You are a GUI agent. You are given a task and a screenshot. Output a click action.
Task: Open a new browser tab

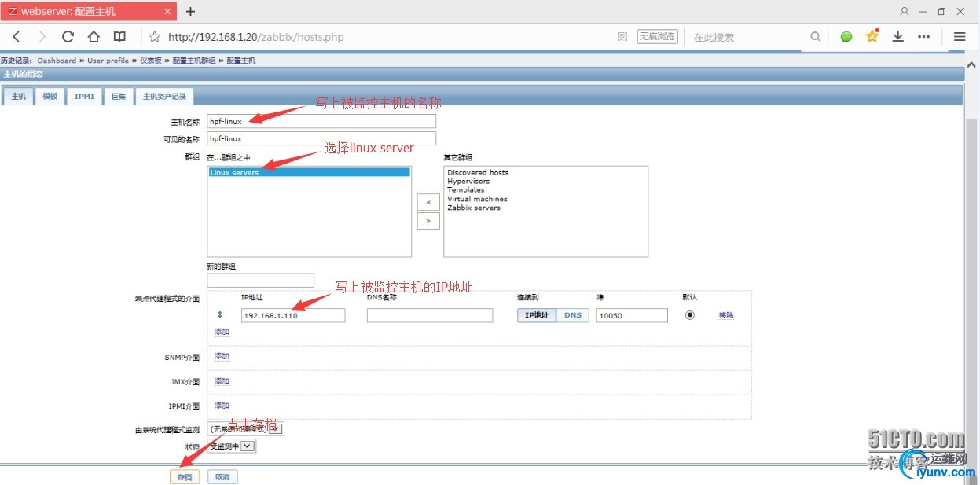(190, 12)
